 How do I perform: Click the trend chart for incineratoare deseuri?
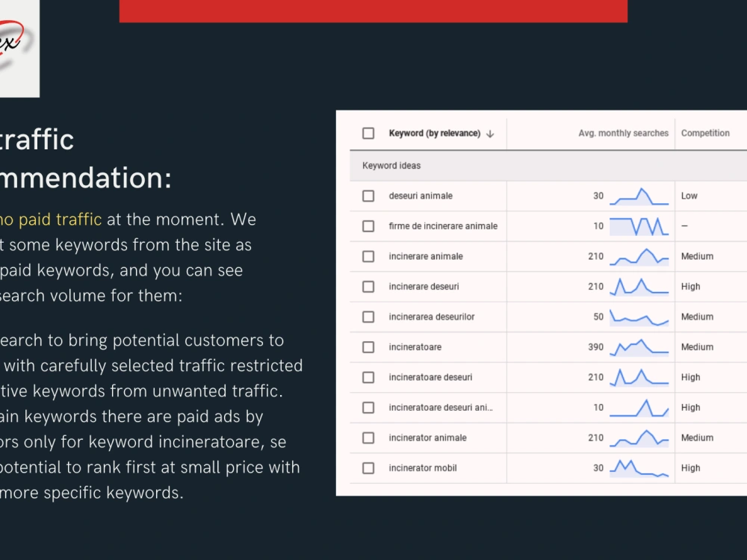click(x=639, y=377)
